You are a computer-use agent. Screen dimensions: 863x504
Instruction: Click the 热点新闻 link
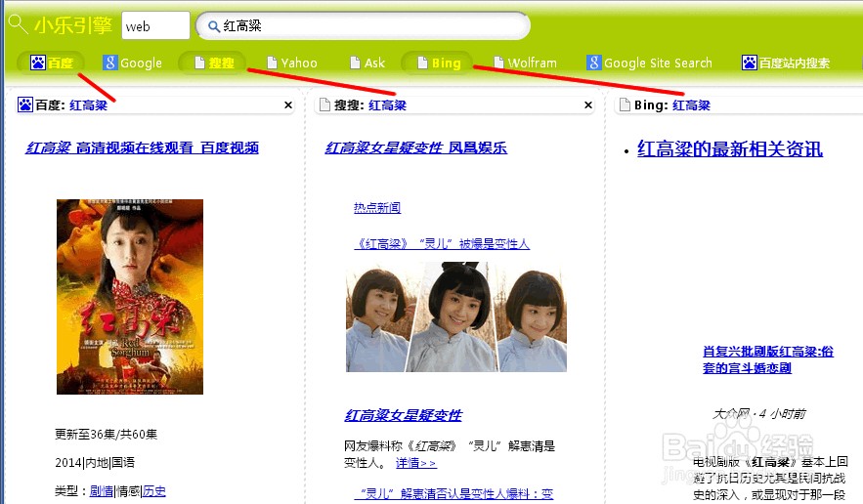[x=377, y=207]
